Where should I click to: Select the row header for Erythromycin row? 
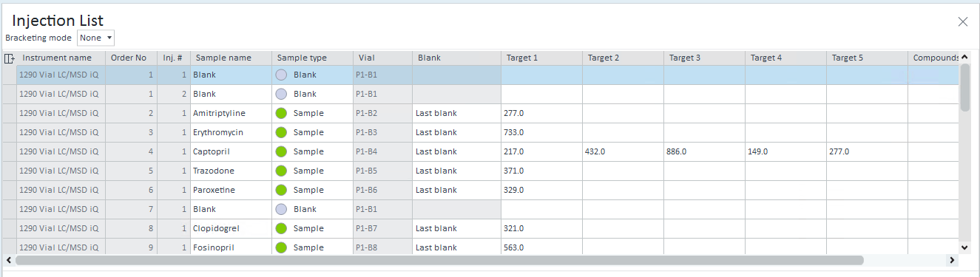coord(10,132)
